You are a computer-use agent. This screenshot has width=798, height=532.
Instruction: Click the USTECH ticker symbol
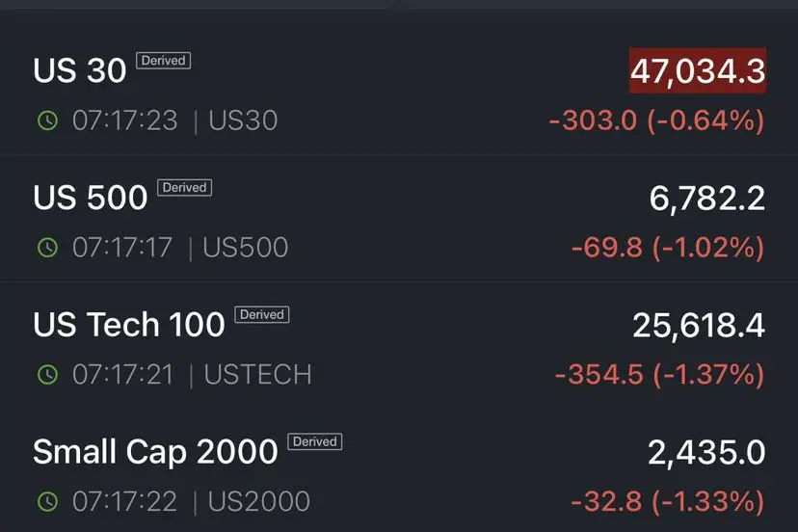coord(257,374)
